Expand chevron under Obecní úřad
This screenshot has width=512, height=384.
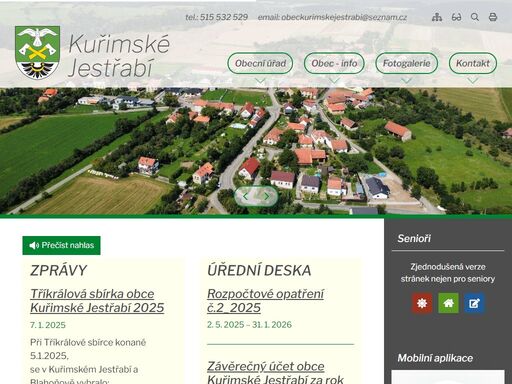tap(260, 81)
